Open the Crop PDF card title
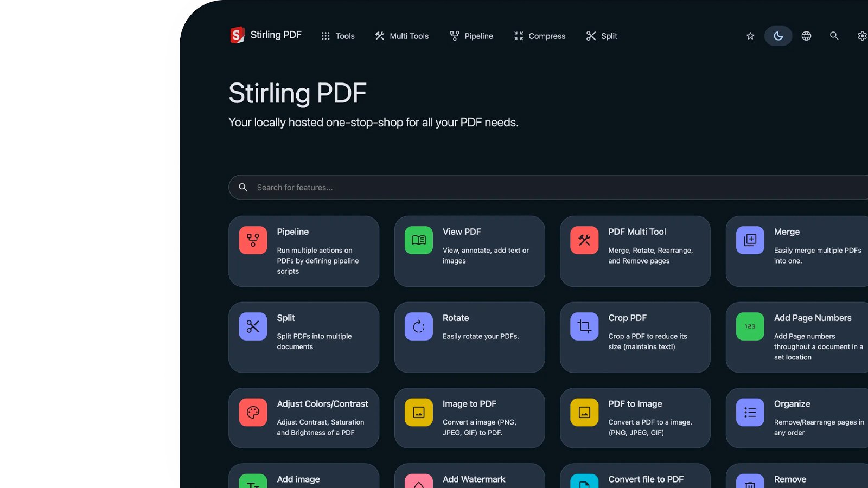This screenshot has width=868, height=488. [x=627, y=318]
